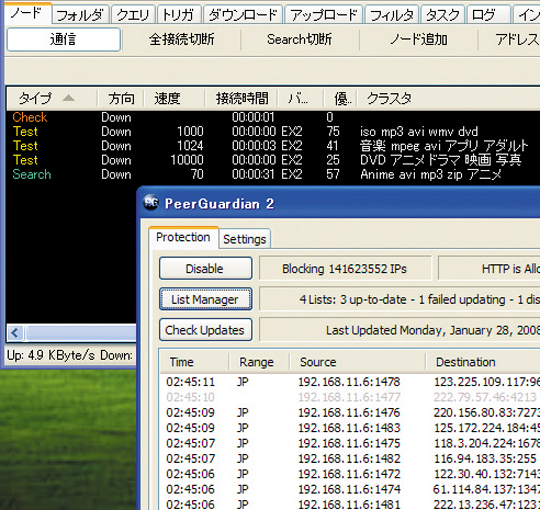Select log row with source port 1482

(350, 458)
